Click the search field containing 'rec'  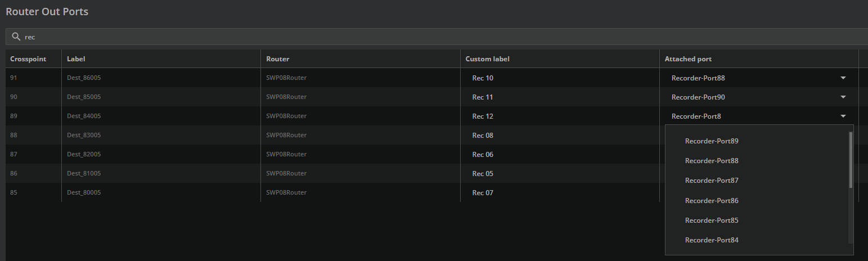394,37
